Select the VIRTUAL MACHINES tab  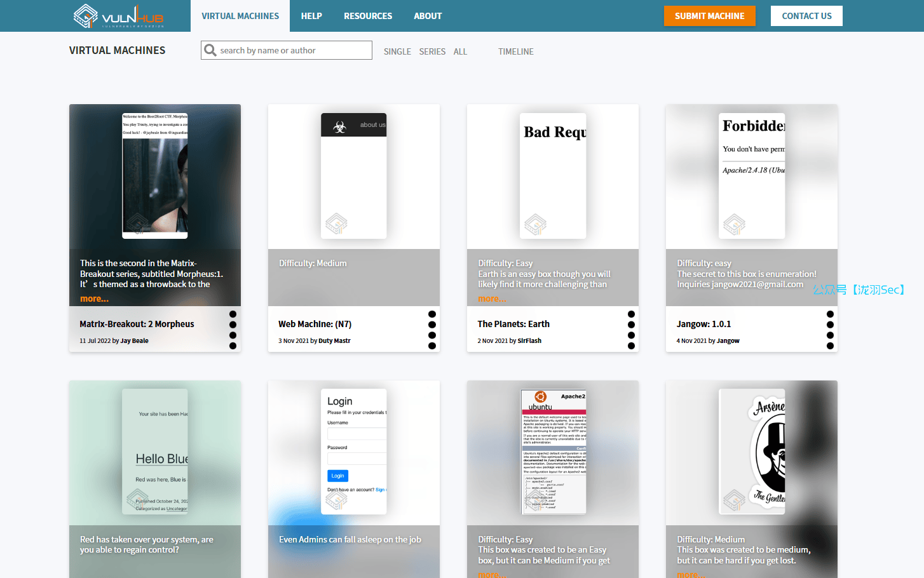(x=240, y=16)
